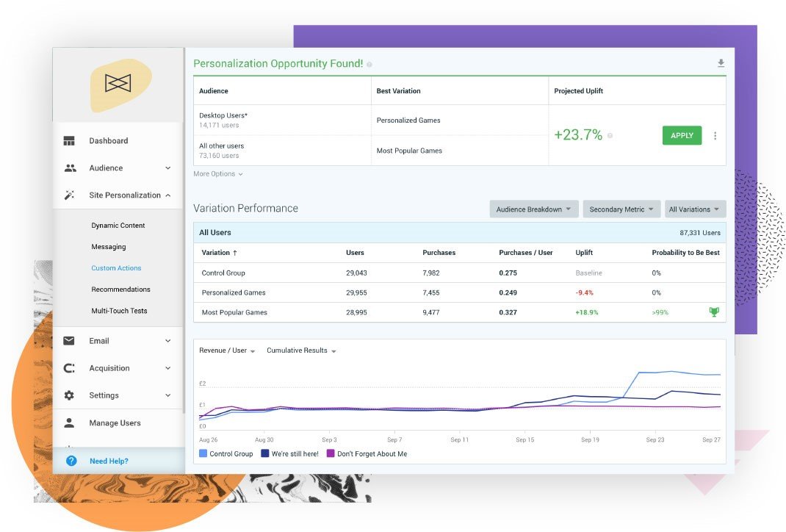Click the Need Help question mark icon
786x532 pixels.
click(71, 461)
